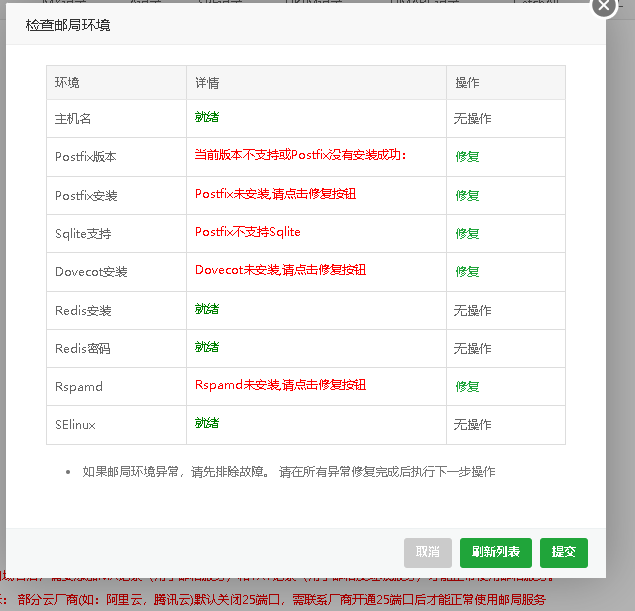
Task: Click the Postfix不支持Sqlite message
Action: click(247, 232)
